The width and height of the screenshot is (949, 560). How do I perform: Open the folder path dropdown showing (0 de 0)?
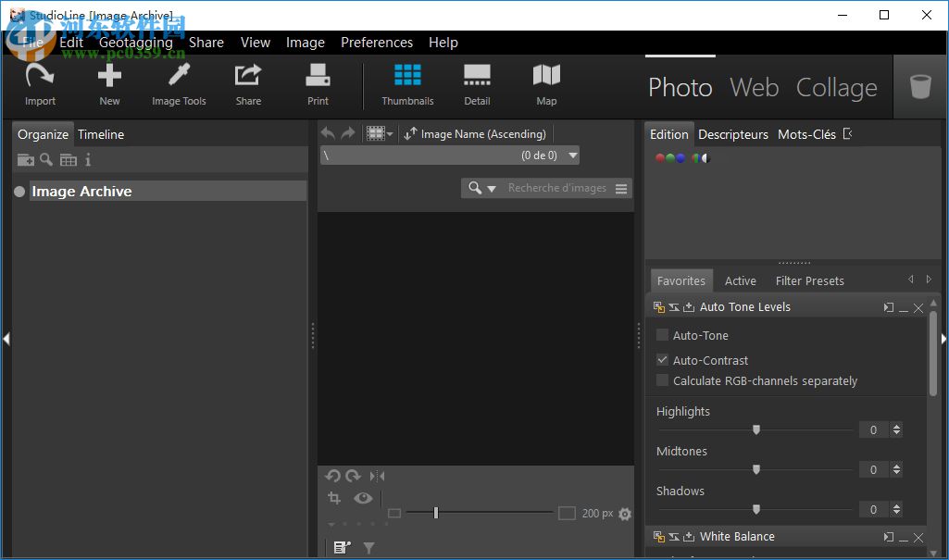coord(572,155)
